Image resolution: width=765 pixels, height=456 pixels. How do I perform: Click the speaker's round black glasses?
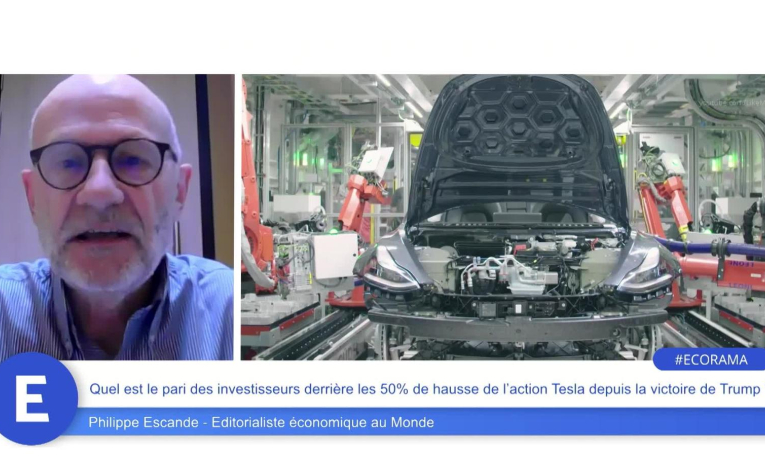(x=100, y=162)
